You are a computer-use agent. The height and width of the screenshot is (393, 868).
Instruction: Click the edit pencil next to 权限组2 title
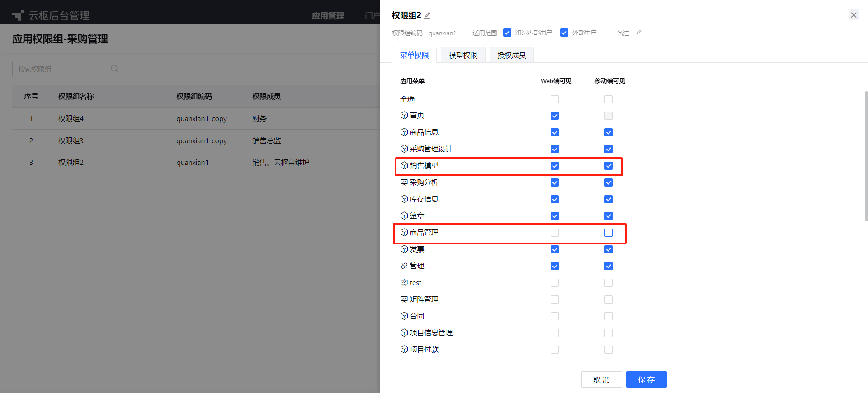[x=427, y=15]
